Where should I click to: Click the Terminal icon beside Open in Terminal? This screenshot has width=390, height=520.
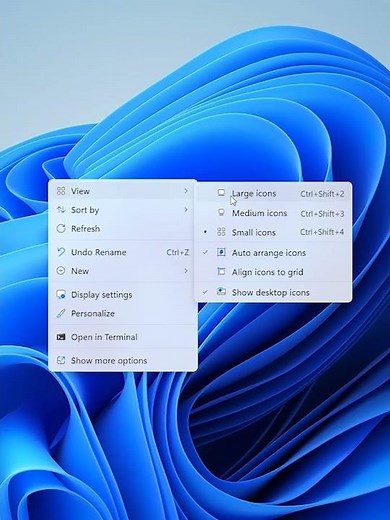tap(61, 337)
